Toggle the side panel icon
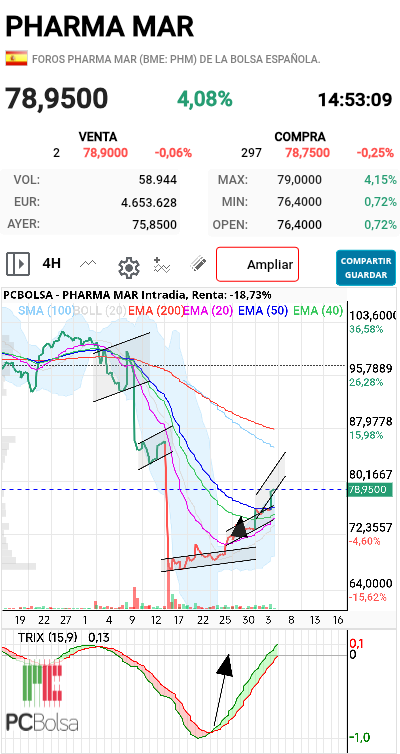 18,264
